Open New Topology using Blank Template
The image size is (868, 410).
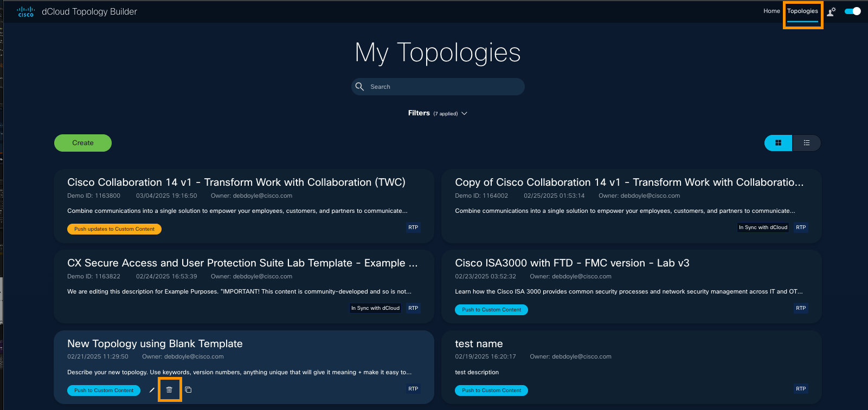point(155,344)
